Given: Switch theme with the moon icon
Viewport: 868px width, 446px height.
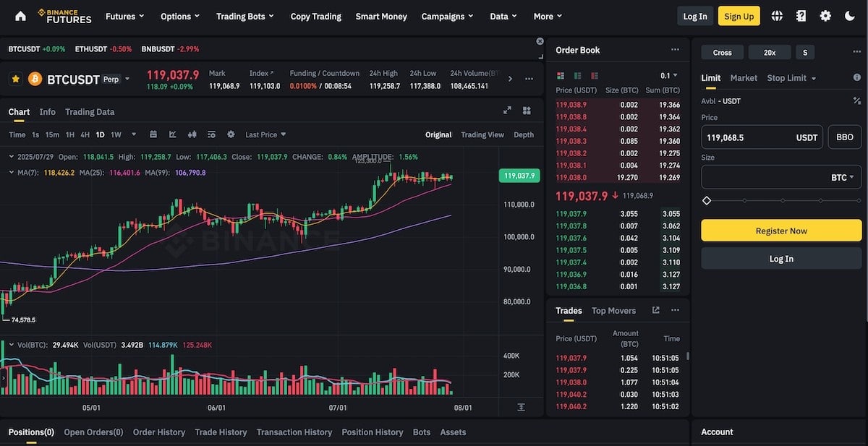Looking at the screenshot, I should pos(850,16).
